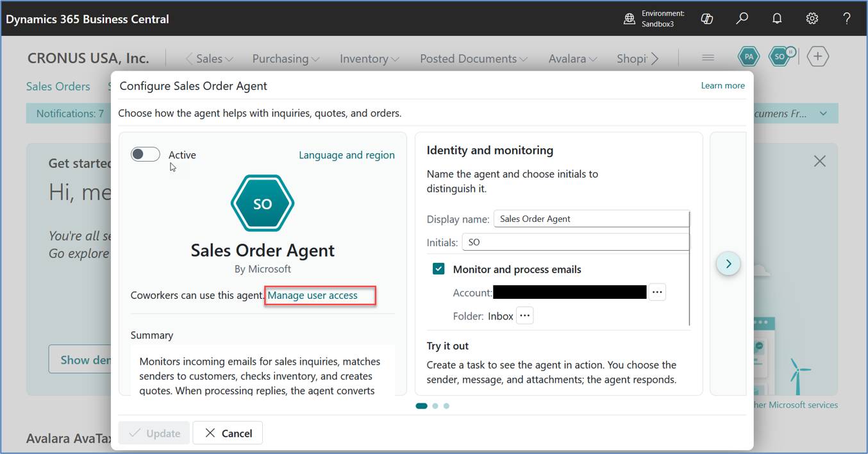Click the large SO agent logo

[262, 203]
